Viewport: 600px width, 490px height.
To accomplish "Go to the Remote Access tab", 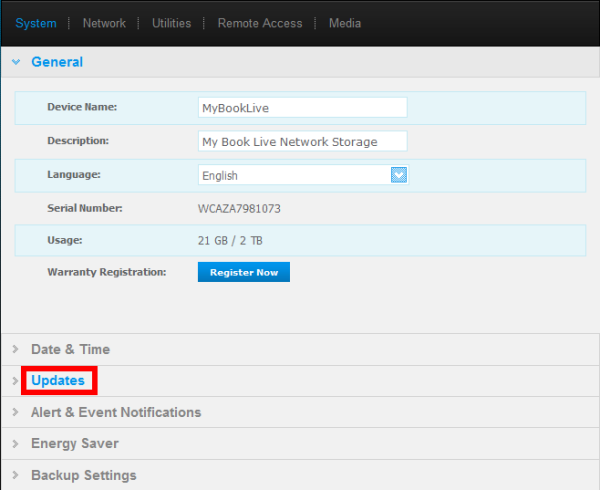I will pyautogui.click(x=260, y=23).
